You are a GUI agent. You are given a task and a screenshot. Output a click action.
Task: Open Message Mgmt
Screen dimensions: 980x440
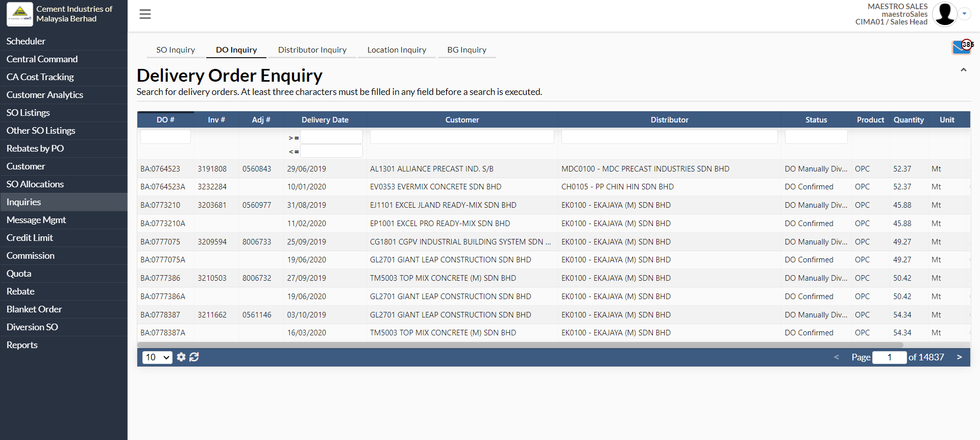(x=64, y=220)
